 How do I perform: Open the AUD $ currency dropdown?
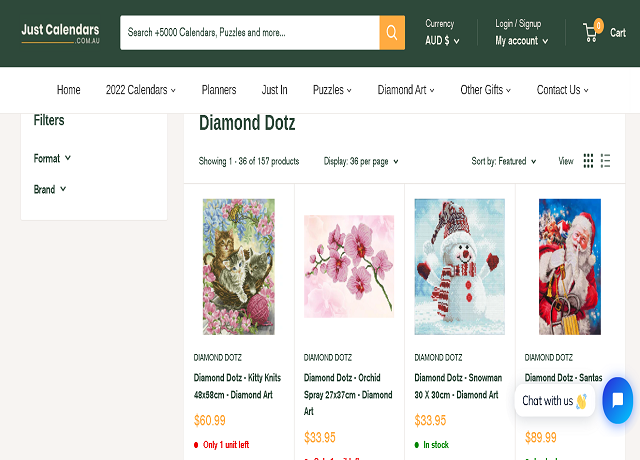(442, 41)
